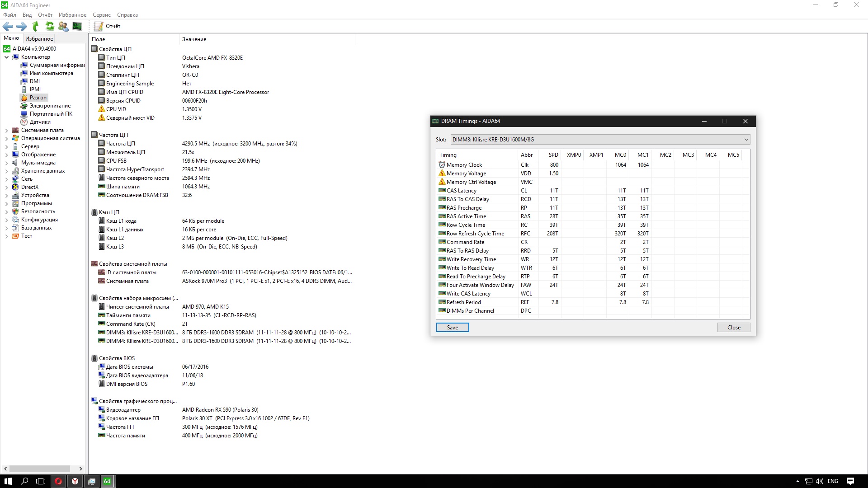Click the green monitor diagnostics toolbar icon
Viewport: 868px width, 488px height.
[77, 26]
